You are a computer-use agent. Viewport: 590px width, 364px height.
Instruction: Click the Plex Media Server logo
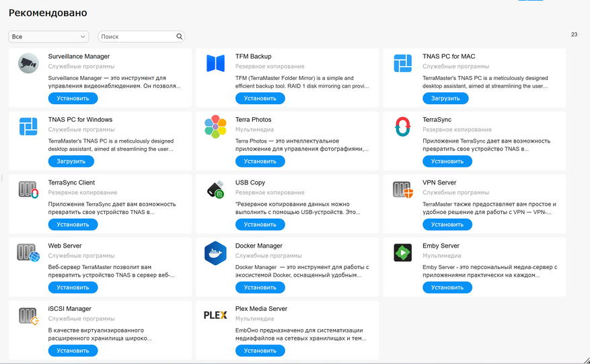[215, 316]
